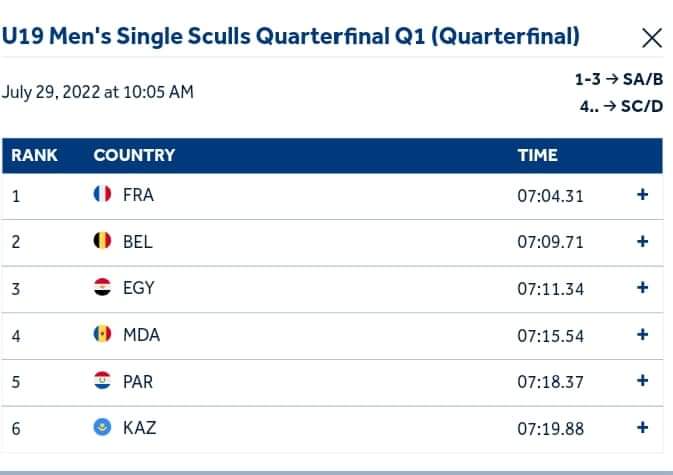Expand KAZ row details with plus icon

click(642, 427)
